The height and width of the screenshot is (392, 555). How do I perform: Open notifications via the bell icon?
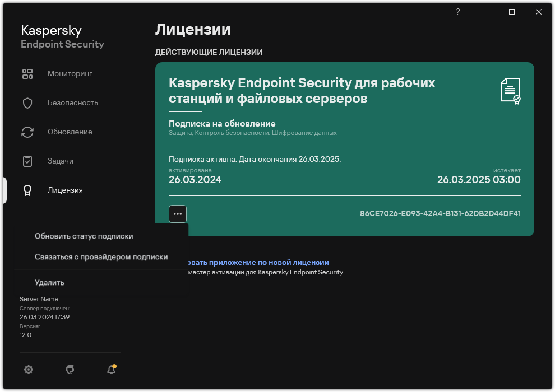(x=111, y=370)
